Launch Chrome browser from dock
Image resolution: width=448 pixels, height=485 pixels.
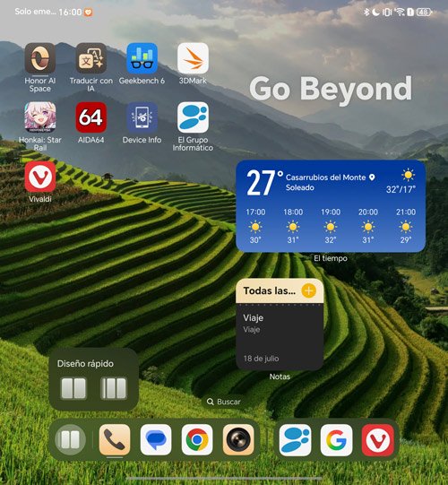197,440
